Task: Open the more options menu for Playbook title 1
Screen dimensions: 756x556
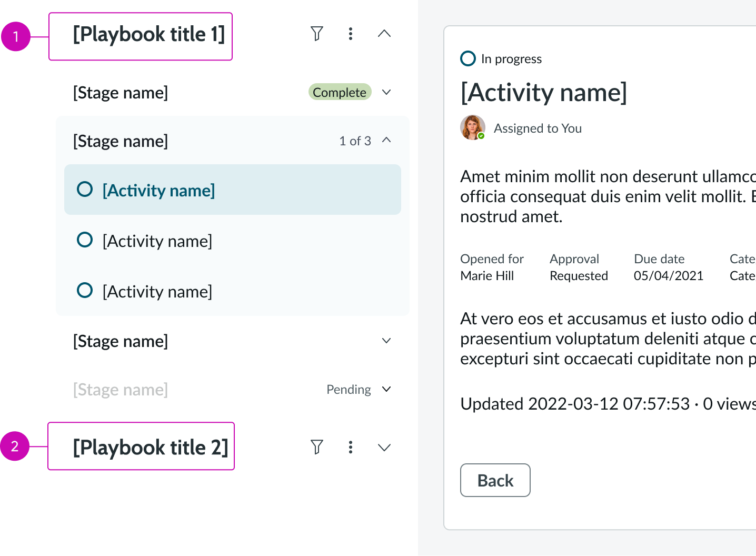Action: point(351,34)
